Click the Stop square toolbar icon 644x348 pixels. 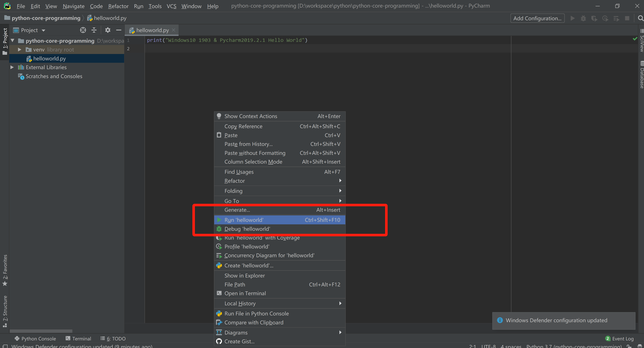627,18
